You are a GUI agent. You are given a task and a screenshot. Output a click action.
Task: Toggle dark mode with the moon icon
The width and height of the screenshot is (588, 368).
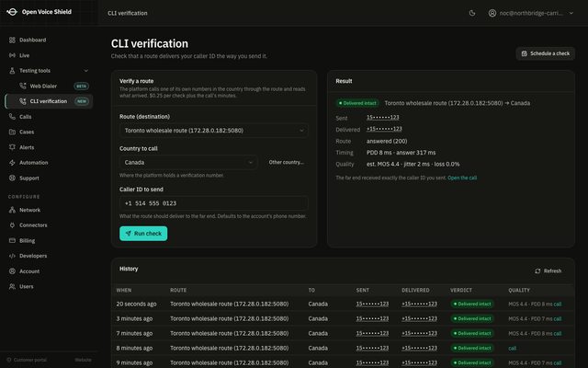[472, 13]
